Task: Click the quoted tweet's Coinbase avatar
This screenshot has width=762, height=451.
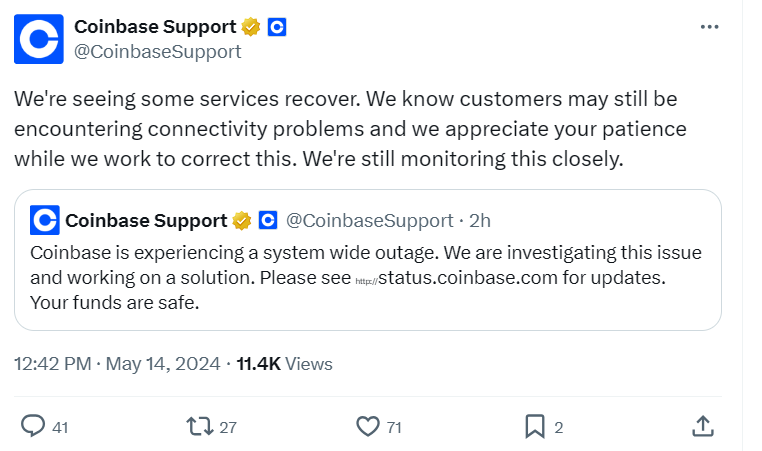Action: 44,220
